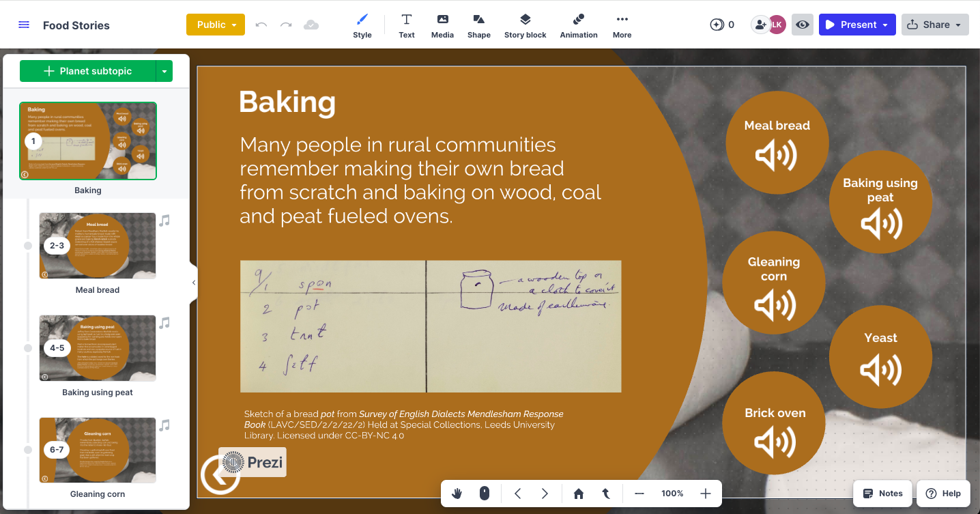Click the 2-3 step badge
980x514 pixels.
57,246
